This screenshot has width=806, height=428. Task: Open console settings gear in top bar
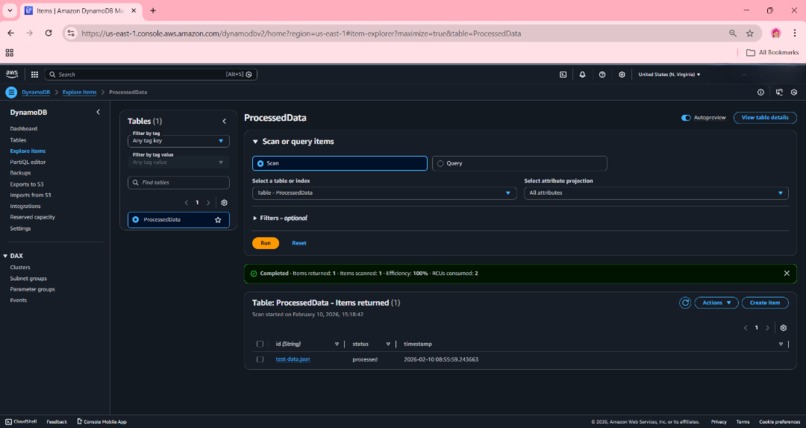(x=621, y=75)
